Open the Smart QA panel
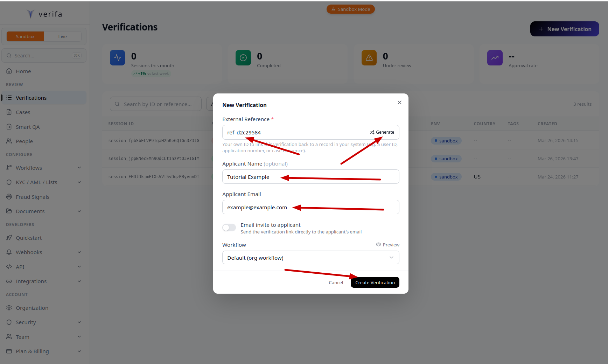The image size is (608, 364). coord(28,127)
